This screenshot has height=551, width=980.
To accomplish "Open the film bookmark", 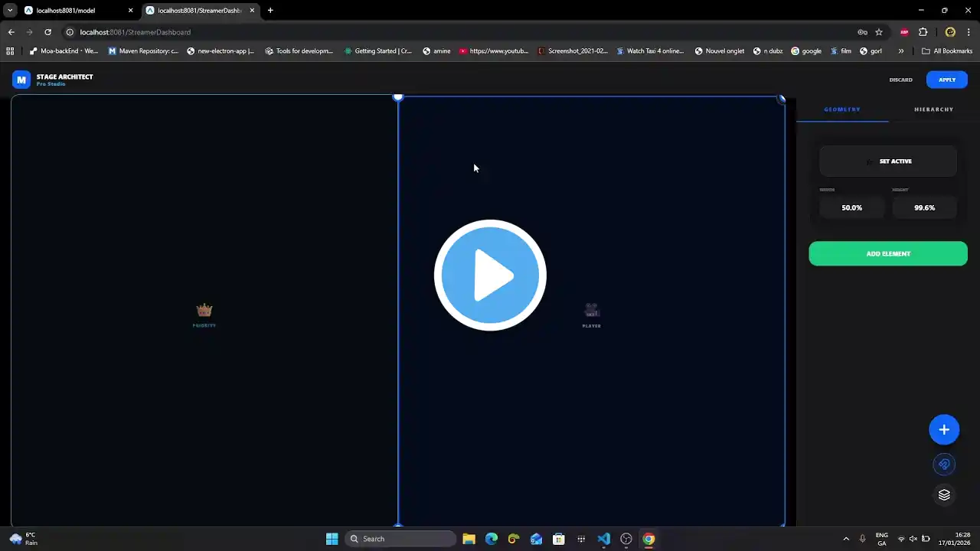I will click(841, 51).
